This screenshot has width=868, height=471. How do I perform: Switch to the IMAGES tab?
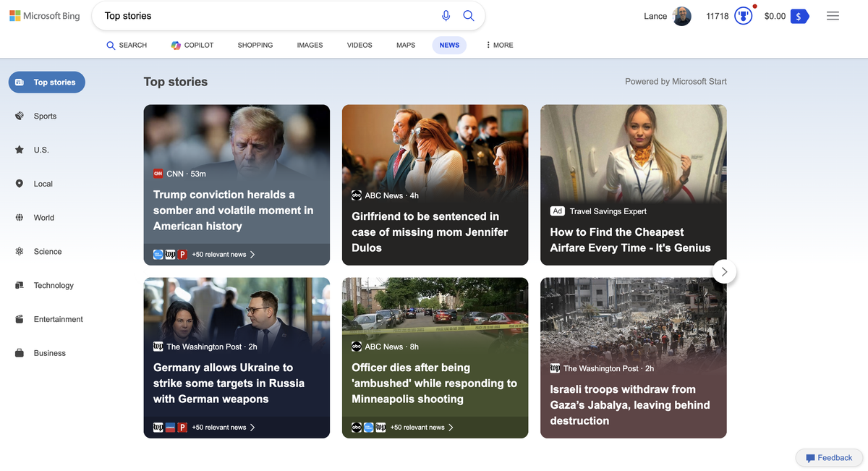[310, 45]
